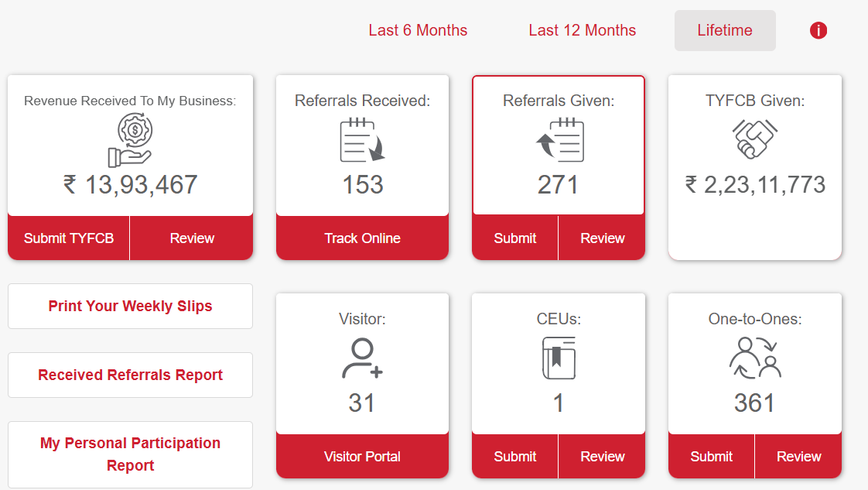Click the Visitor add-person icon
This screenshot has width=868, height=490.
361,358
